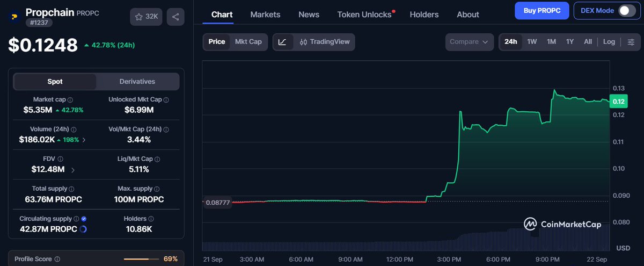Show Circulating supply info icon
This screenshot has width=644, height=266.
(x=76, y=219)
